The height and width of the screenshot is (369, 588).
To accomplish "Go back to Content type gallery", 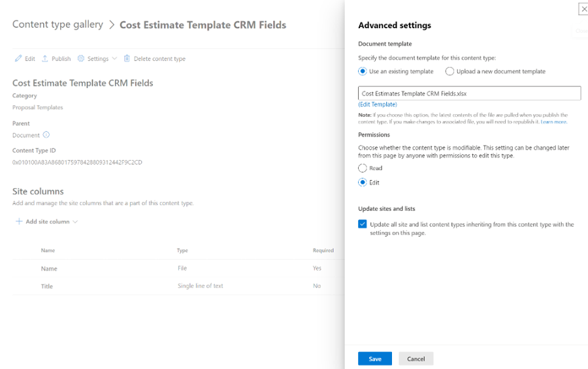I will [57, 24].
